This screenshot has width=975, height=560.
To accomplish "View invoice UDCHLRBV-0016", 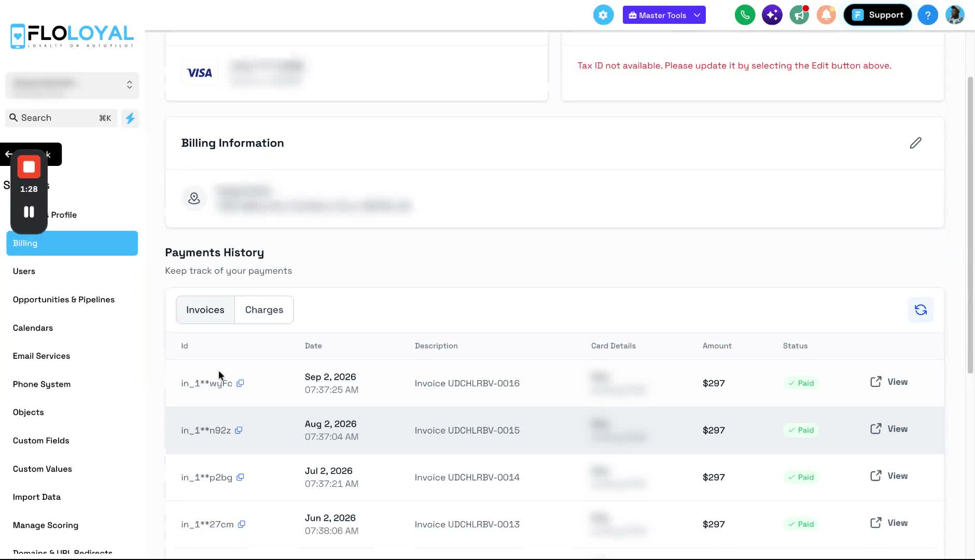I will (x=889, y=382).
